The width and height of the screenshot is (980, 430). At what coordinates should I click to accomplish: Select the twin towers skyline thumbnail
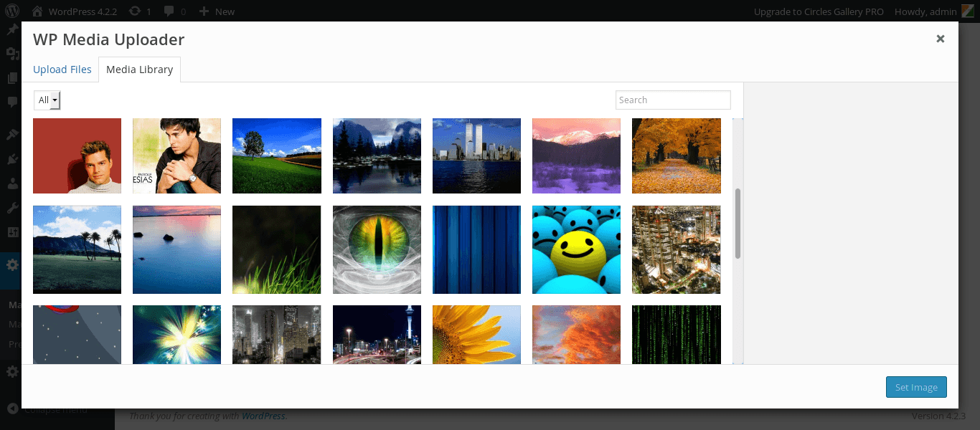[x=476, y=156]
